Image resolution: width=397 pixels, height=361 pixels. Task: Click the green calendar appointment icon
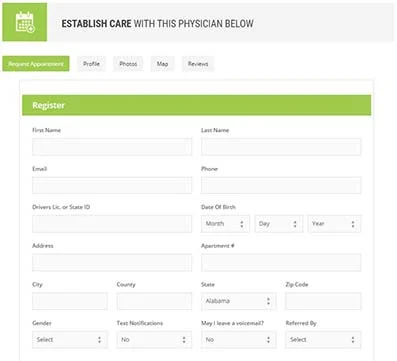25,22
